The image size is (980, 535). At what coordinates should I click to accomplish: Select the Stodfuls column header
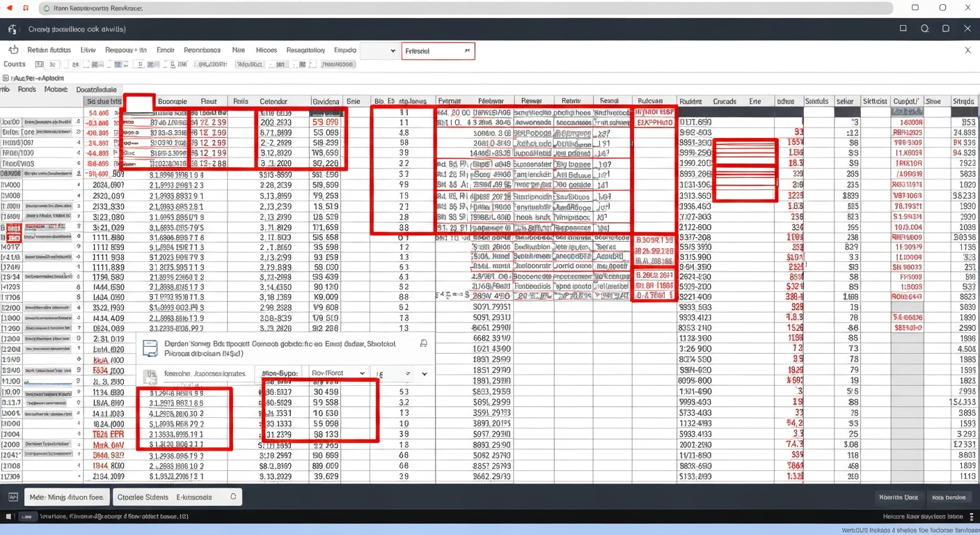(x=816, y=101)
